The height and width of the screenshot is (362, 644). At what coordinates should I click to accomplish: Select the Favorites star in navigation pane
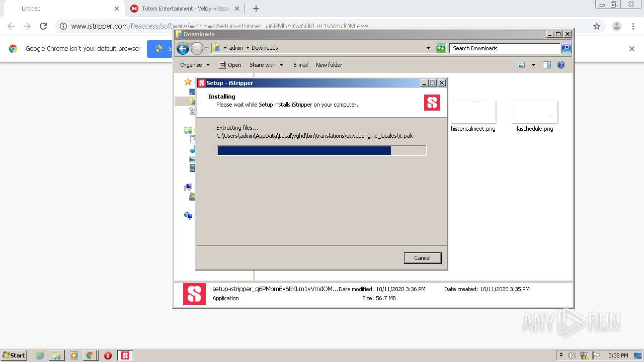(x=188, y=81)
